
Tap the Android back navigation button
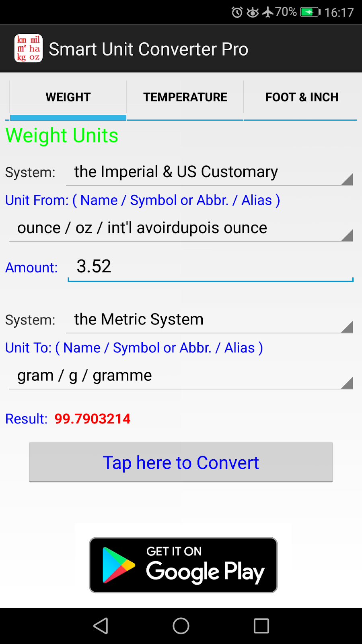pos(101,626)
